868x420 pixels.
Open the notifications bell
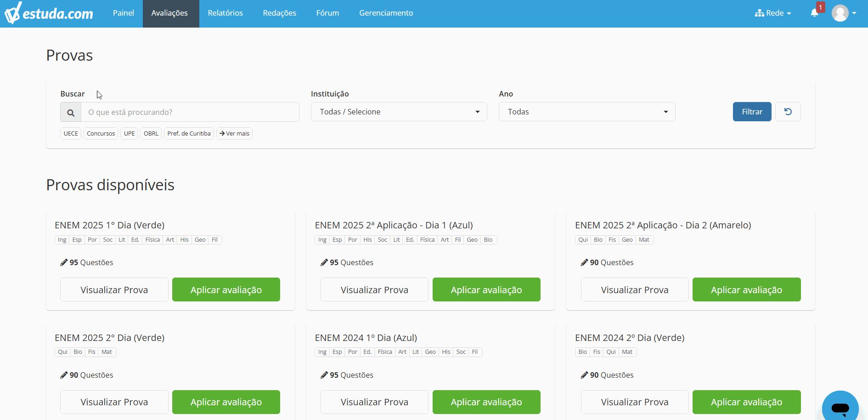pyautogui.click(x=815, y=13)
